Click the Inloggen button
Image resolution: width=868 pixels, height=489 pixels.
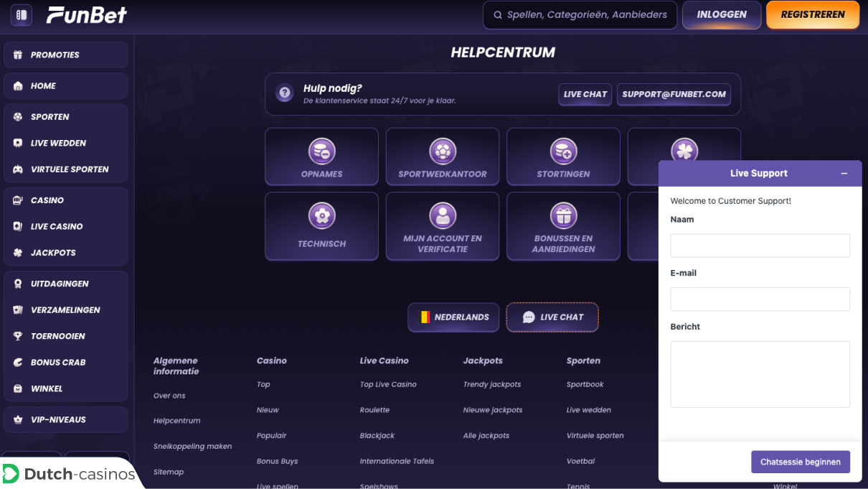point(722,14)
